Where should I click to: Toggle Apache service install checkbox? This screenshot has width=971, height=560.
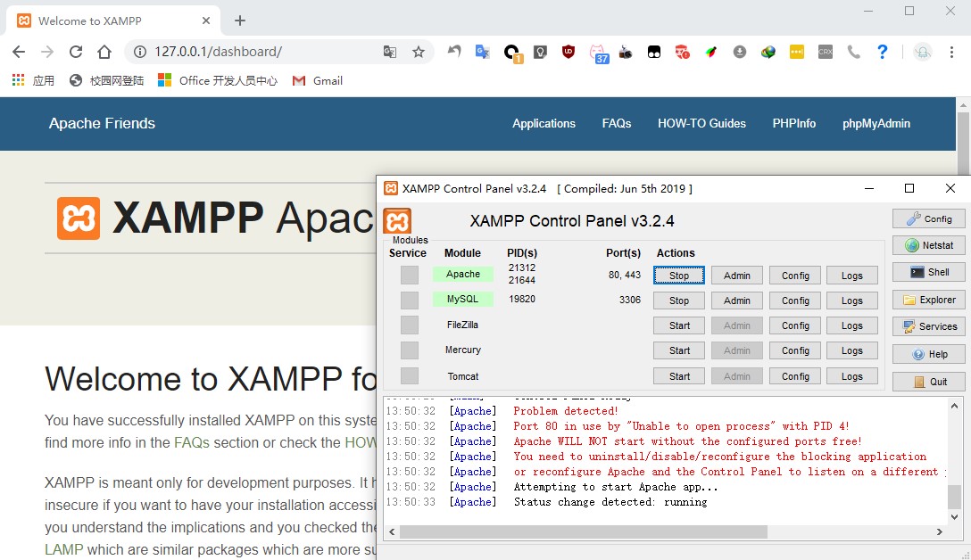410,275
